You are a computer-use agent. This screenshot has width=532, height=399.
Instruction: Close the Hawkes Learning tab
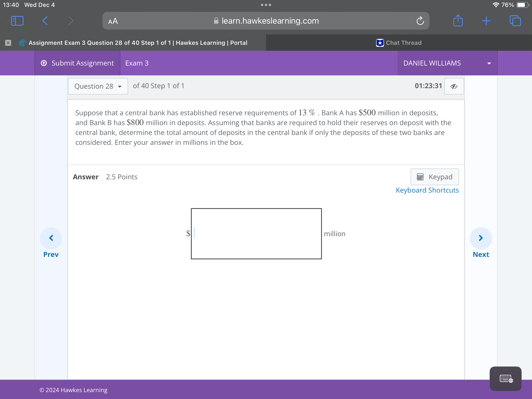point(8,43)
